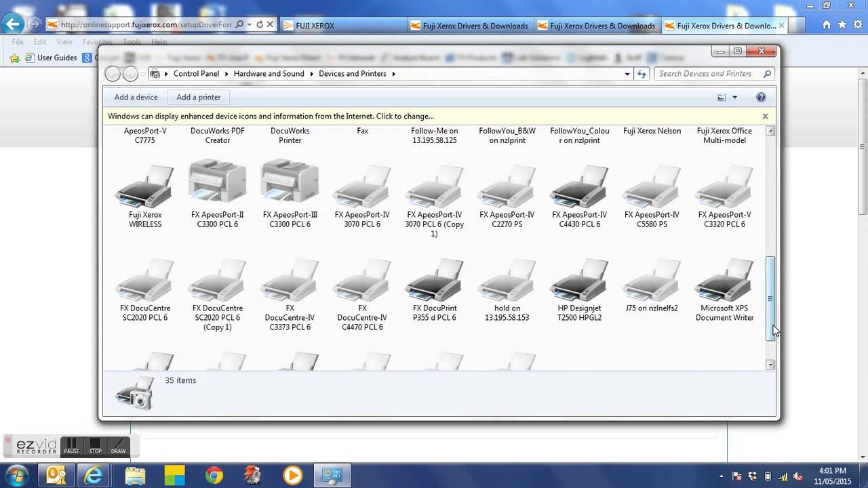Screen dimensions: 868x488
Task: Open Internet Explorer home icon
Action: tap(826, 25)
